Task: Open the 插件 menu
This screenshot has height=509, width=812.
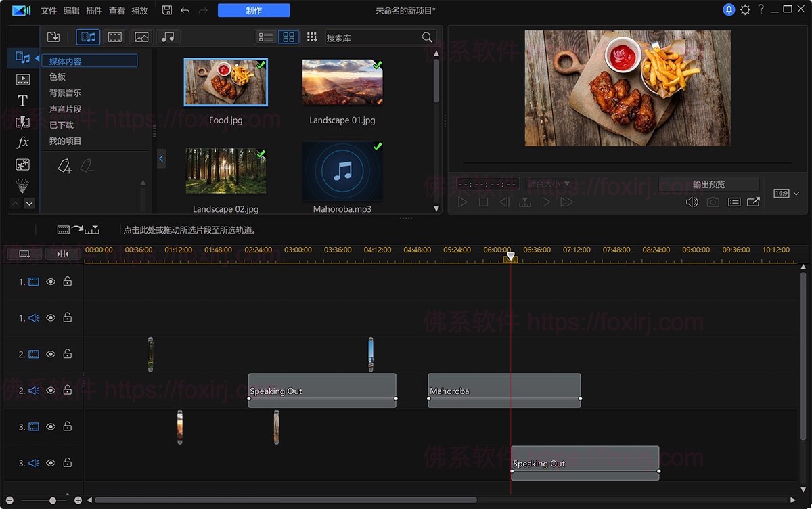Action: pos(94,11)
